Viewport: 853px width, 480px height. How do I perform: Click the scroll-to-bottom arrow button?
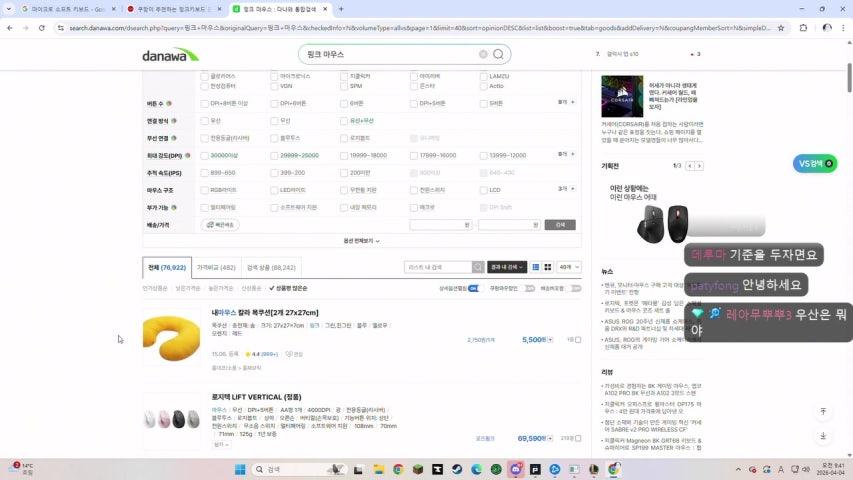(823, 437)
